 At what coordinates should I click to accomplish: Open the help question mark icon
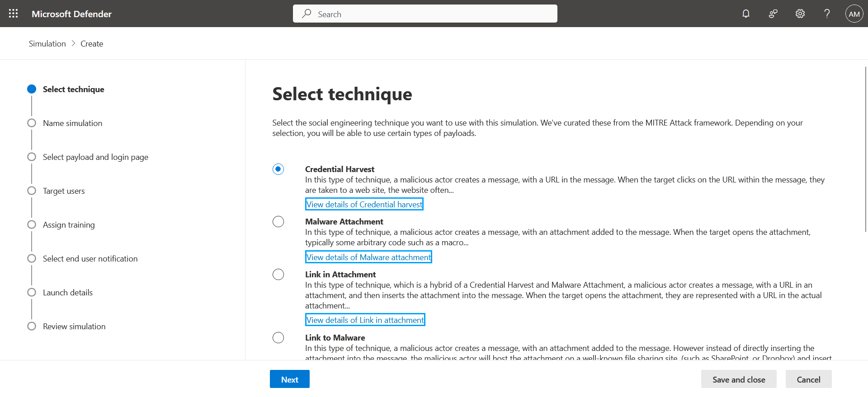(827, 14)
